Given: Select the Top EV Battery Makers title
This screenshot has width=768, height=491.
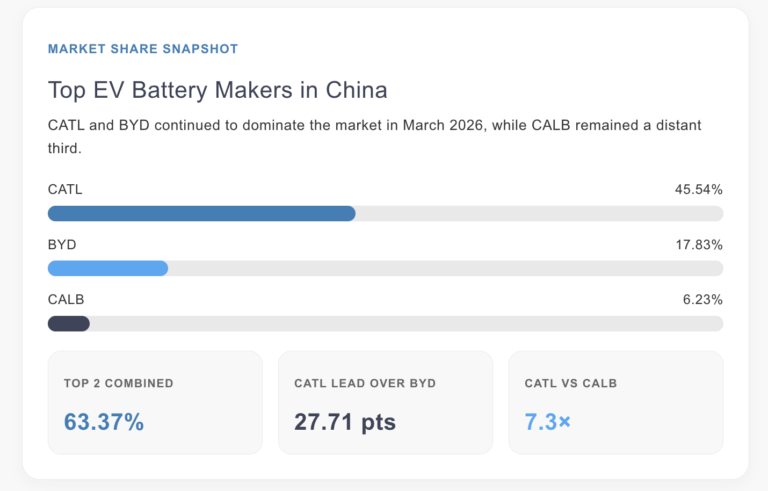Looking at the screenshot, I should pos(217,90).
